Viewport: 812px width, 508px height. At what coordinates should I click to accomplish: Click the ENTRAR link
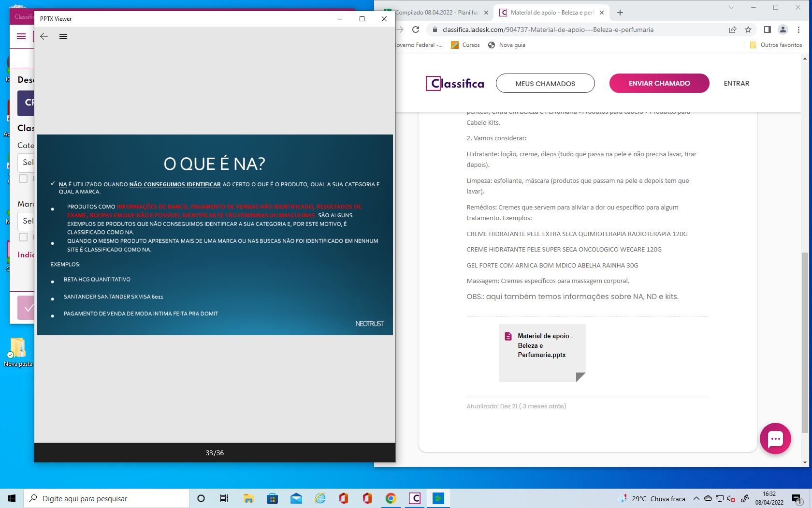click(736, 83)
